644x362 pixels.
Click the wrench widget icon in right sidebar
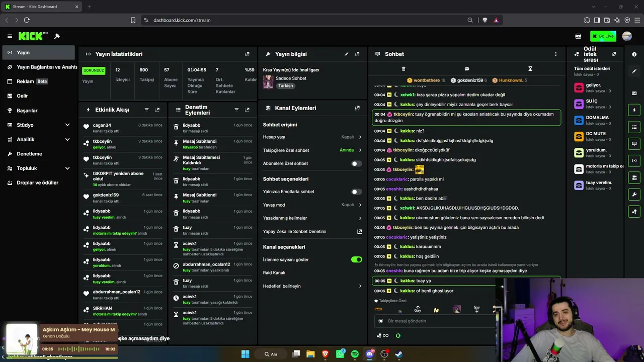(x=634, y=195)
